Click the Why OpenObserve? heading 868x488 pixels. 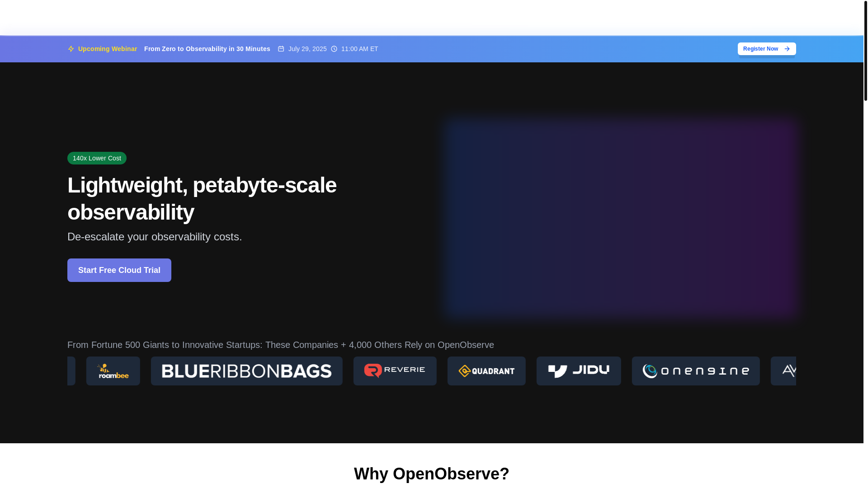[432, 474]
